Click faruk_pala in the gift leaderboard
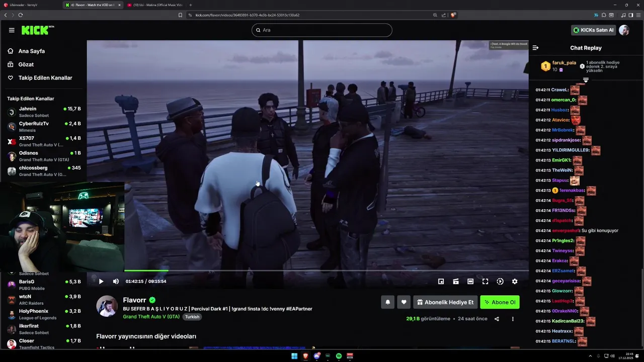The height and width of the screenshot is (362, 644). click(564, 63)
